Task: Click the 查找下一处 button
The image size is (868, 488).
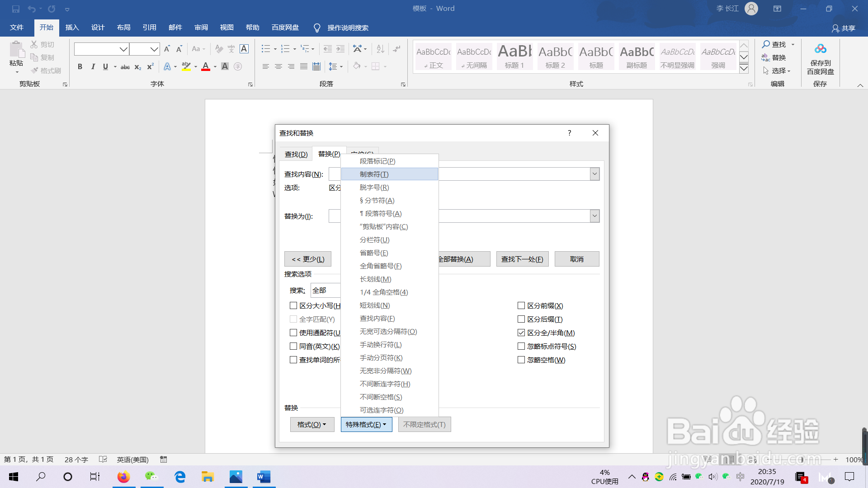Action: (522, 258)
